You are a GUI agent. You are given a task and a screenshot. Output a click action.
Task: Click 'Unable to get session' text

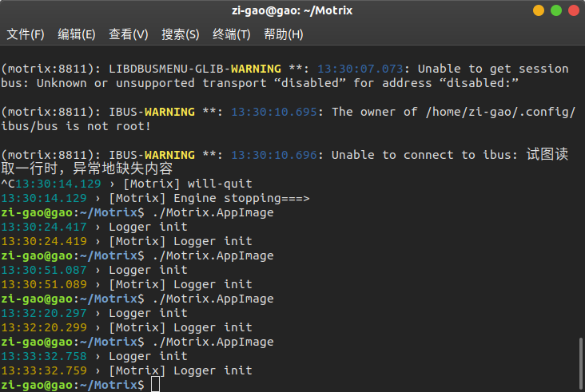(x=493, y=69)
